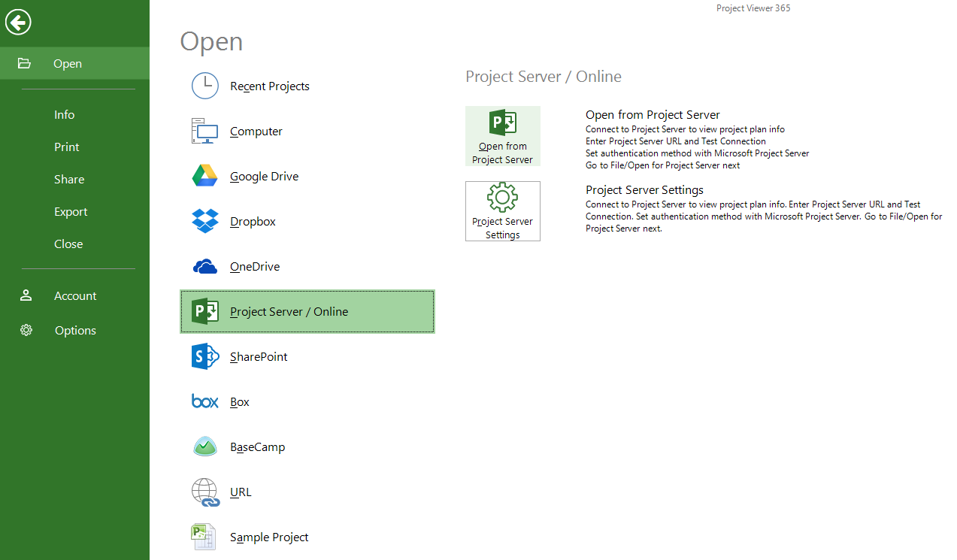
Task: Click the Google Drive triangle icon
Action: point(204,176)
